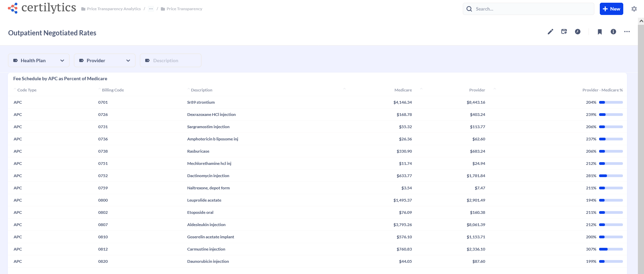Image resolution: width=644 pixels, height=274 pixels.
Task: Select 'Sr89 strontium' description cell
Action: [201, 102]
